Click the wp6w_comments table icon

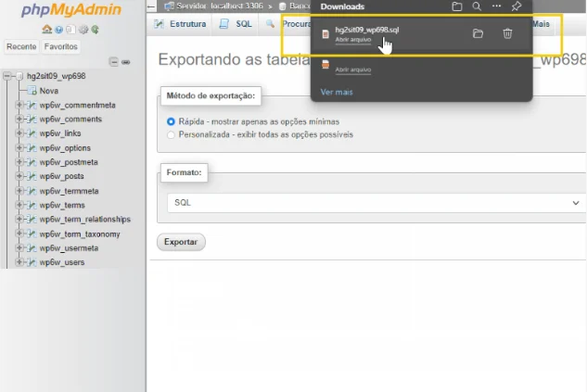tap(32, 120)
